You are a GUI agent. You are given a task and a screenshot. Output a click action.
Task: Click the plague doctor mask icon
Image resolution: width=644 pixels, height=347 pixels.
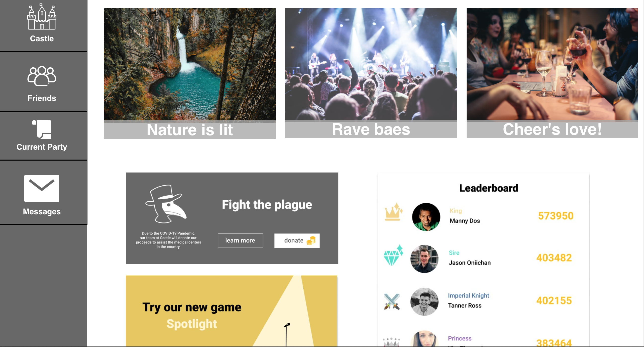pyautogui.click(x=166, y=204)
